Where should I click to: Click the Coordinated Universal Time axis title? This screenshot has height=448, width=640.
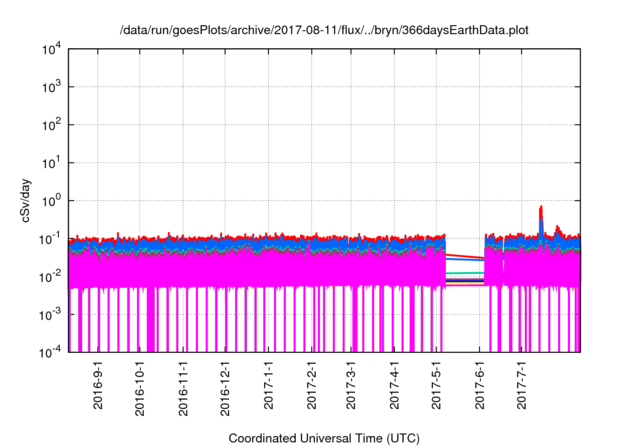[x=324, y=438]
